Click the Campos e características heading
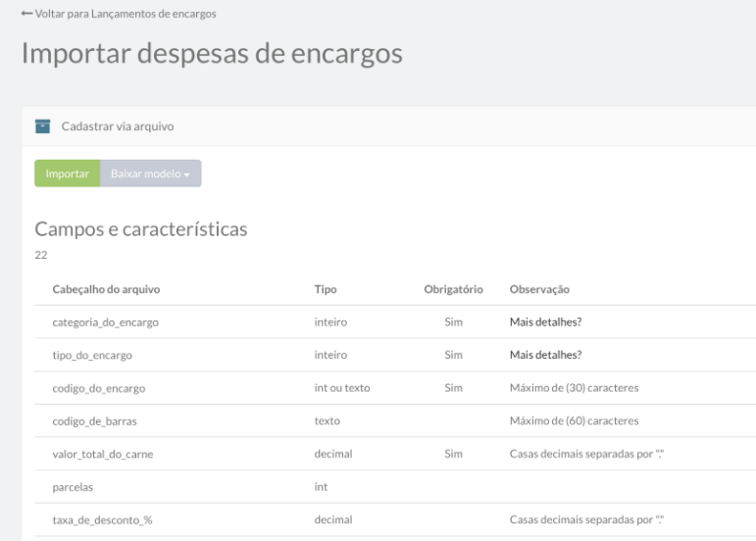 click(140, 229)
